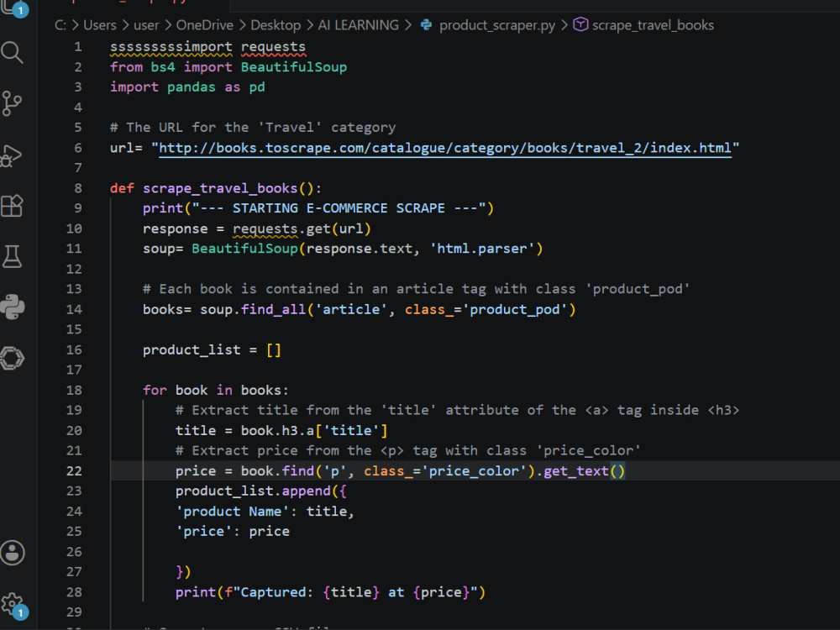The width and height of the screenshot is (840, 630).
Task: Click line number 1 in gutter
Action: (x=78, y=46)
